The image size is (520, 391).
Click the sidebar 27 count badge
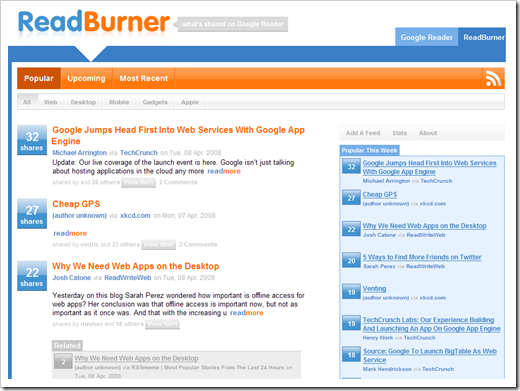click(351, 198)
